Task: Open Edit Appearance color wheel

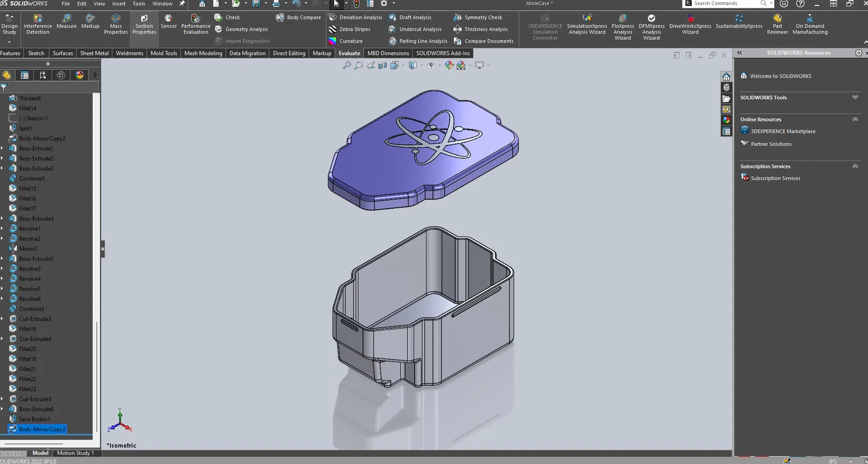Action: tap(449, 65)
